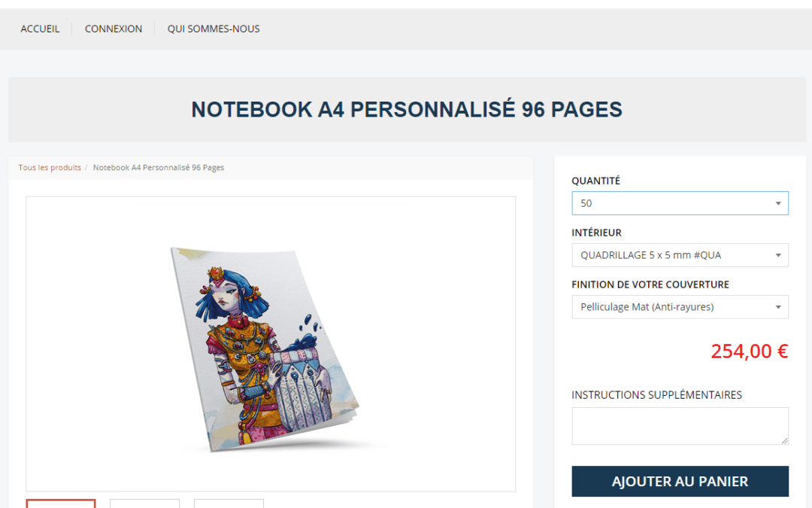
Task: Go to the CONNEXION page
Action: tap(114, 29)
